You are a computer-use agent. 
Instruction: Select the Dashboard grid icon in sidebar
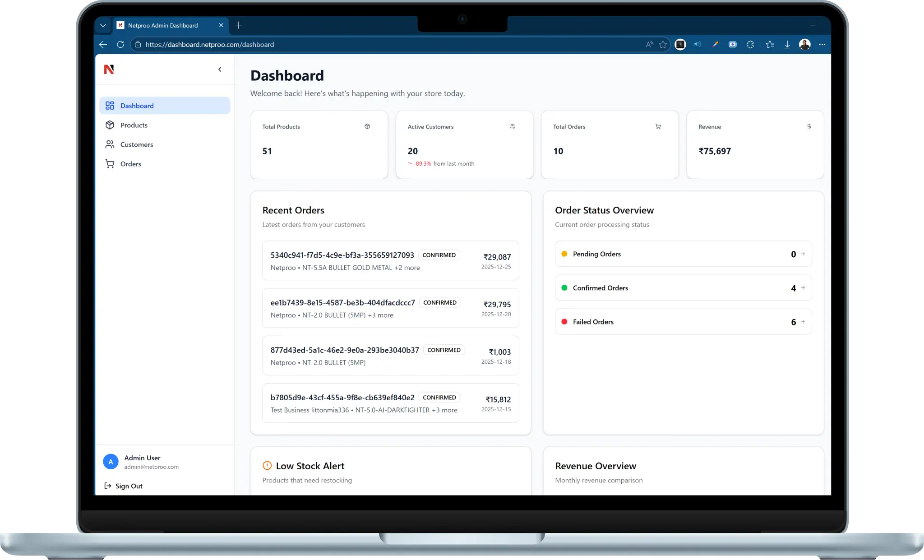click(110, 105)
